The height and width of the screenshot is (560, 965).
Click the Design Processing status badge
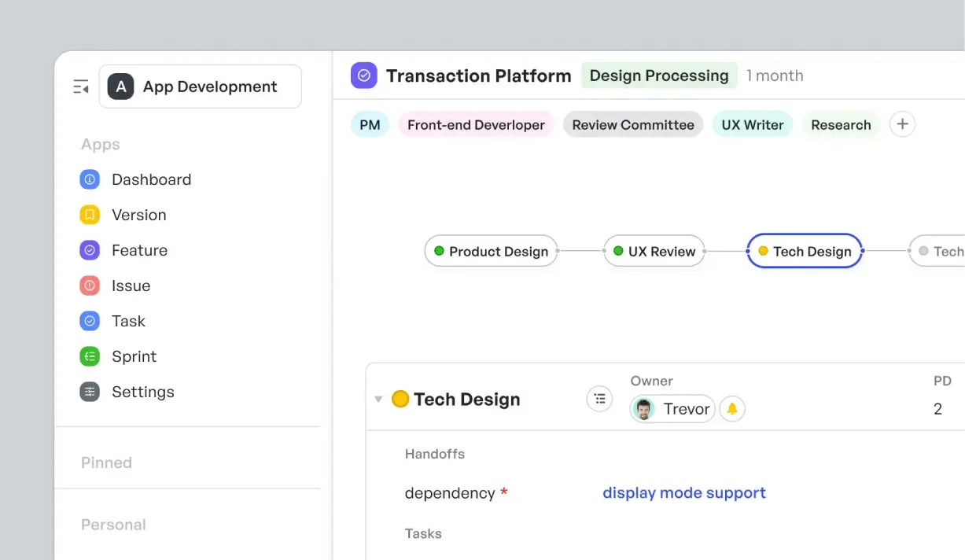tap(659, 76)
